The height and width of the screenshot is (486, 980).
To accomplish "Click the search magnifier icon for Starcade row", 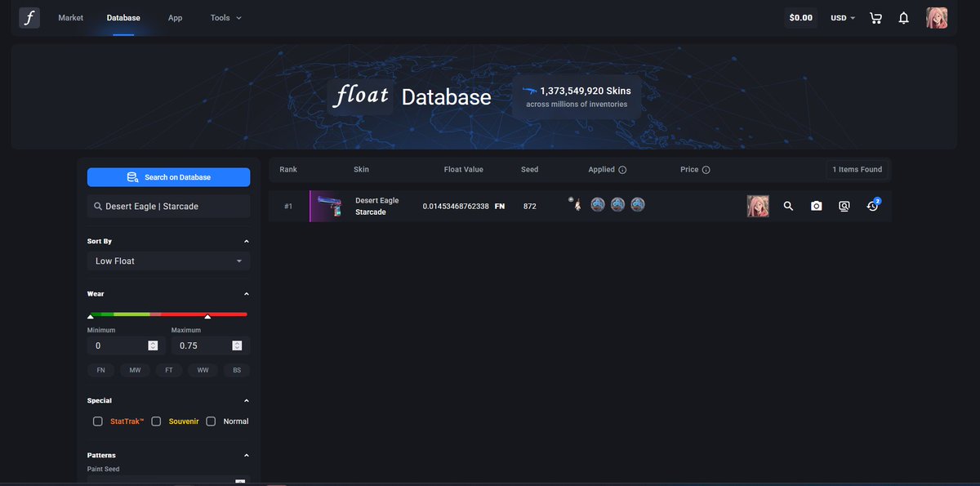I will (788, 207).
